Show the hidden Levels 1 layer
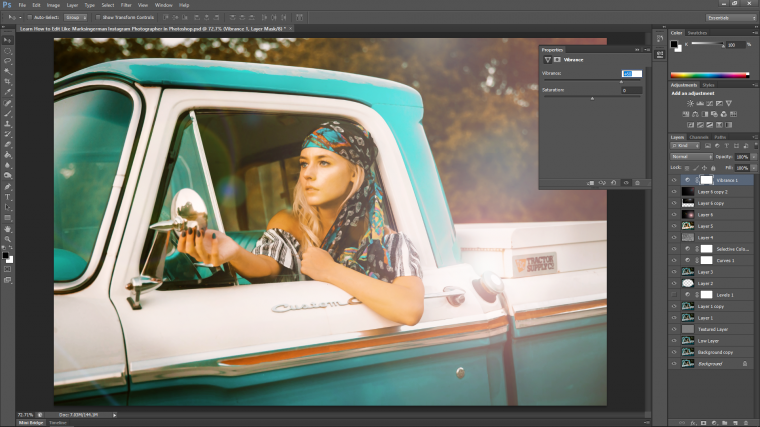 point(674,295)
